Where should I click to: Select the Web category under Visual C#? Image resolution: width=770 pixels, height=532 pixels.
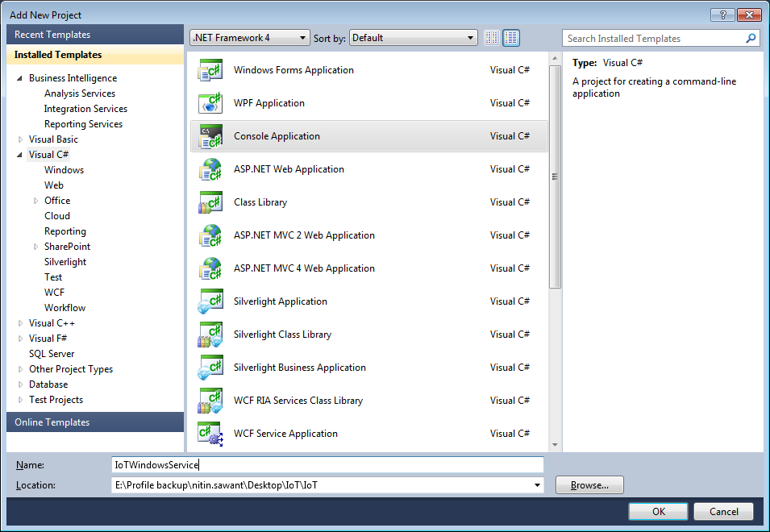click(x=54, y=185)
